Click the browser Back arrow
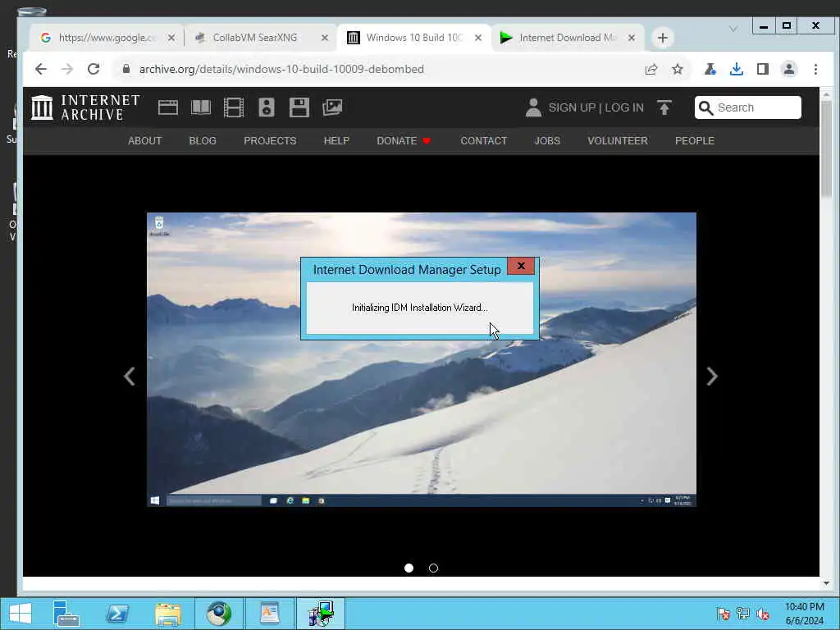The width and height of the screenshot is (840, 630). [41, 69]
